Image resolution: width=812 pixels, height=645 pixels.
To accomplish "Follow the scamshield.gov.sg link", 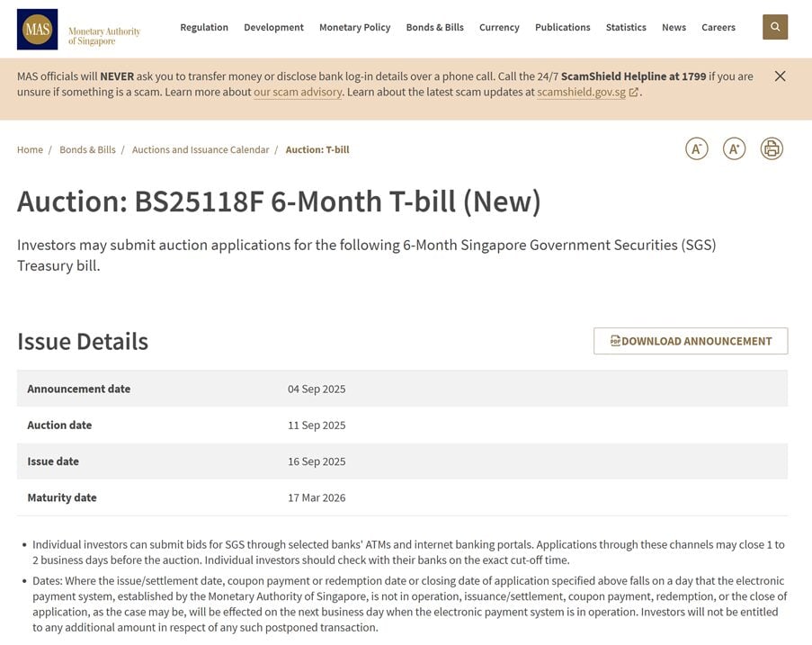I will point(581,93).
